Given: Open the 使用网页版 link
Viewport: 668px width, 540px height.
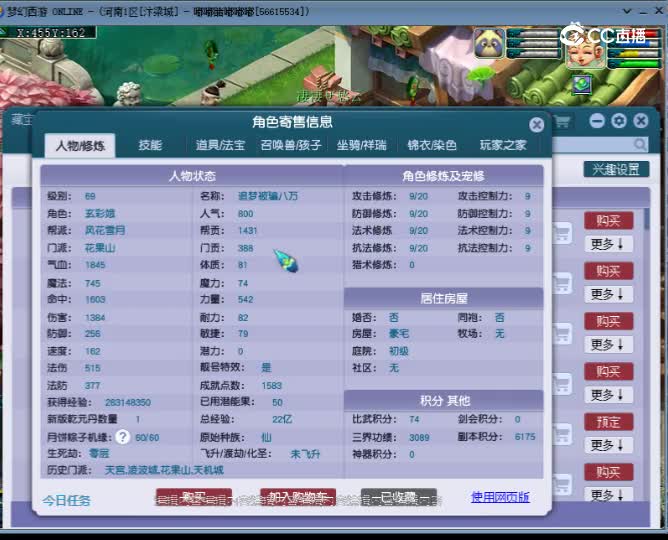Looking at the screenshot, I should tap(500, 497).
